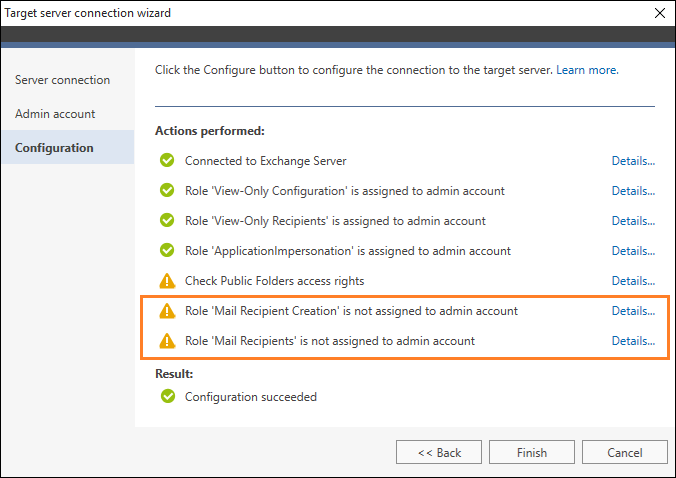The width and height of the screenshot is (676, 478).
Task: Open Details for ApplicationImpersonation role
Action: coord(633,251)
